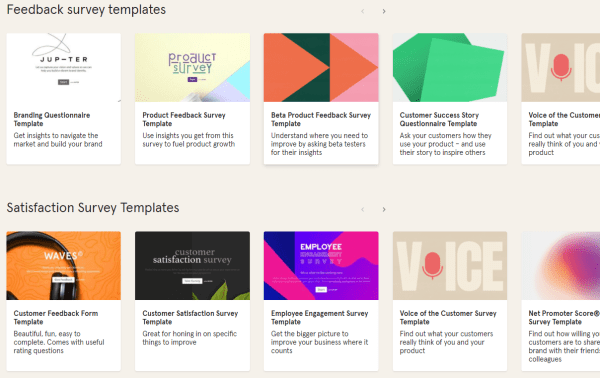Viewport: 600px width, 378px height.
Task: Select Beta Product Feedback Survey Template title
Action: pyautogui.click(x=321, y=119)
